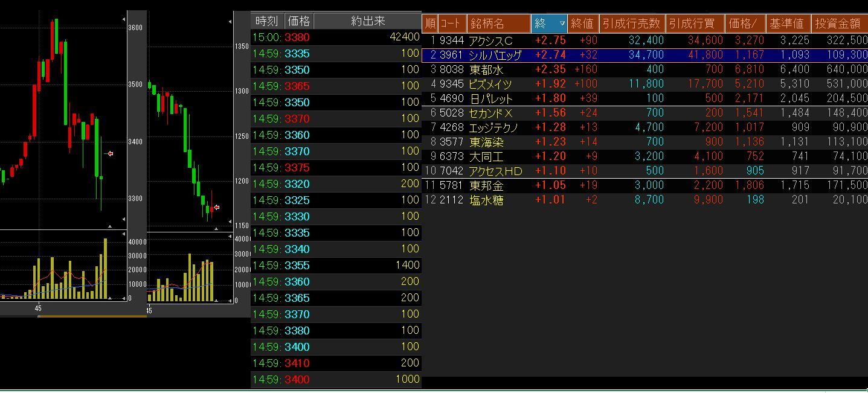Select the アクシスC stock row

pos(645,40)
